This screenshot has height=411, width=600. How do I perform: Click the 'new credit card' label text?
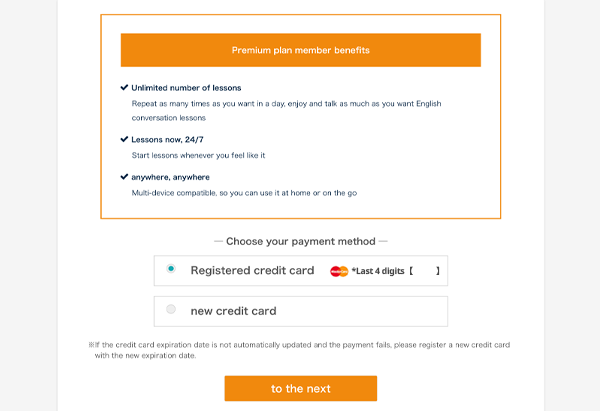(233, 311)
